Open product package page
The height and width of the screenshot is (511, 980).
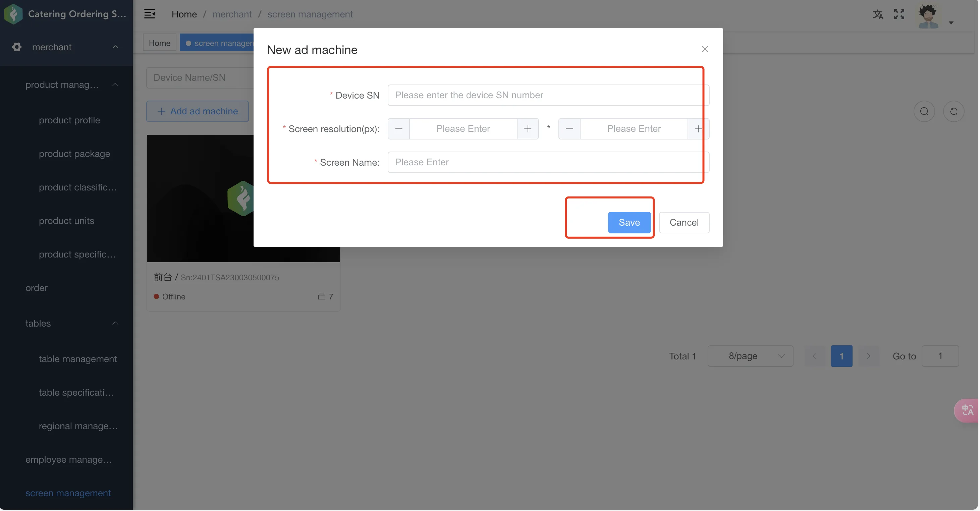[x=74, y=154]
